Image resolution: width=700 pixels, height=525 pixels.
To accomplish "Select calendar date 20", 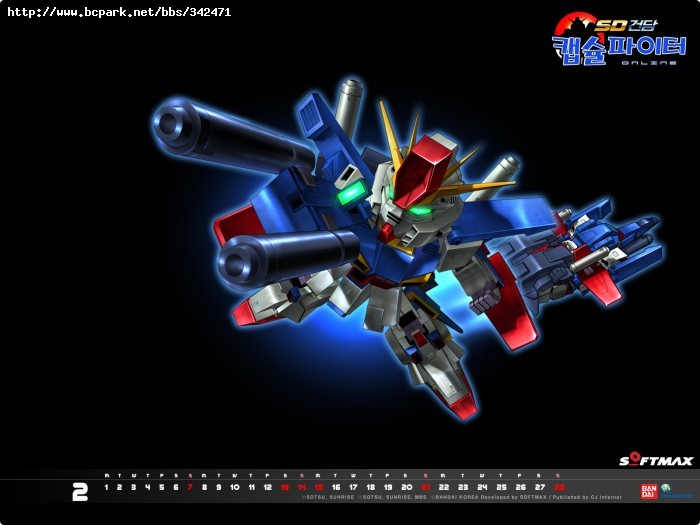I will [x=407, y=487].
